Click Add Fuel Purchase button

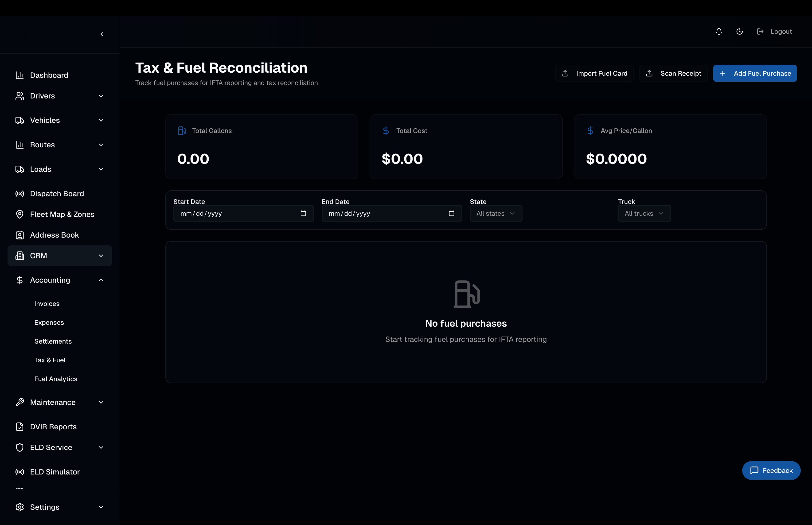point(755,73)
